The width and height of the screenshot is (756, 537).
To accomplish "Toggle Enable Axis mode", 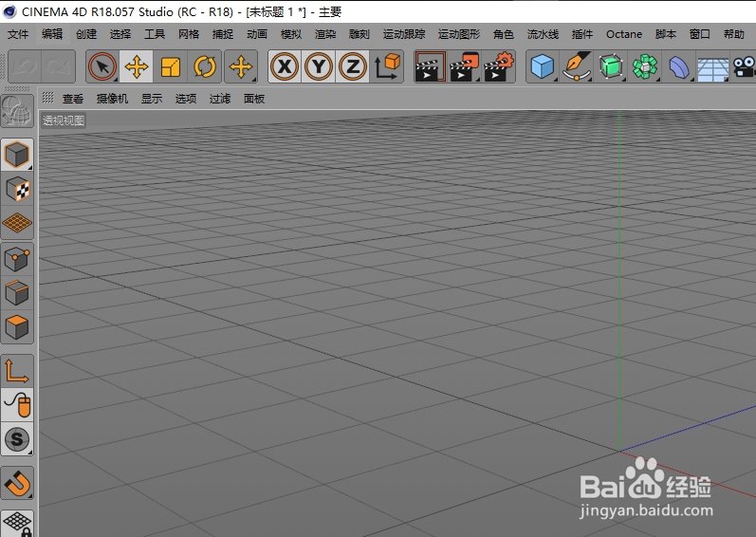I will tap(17, 371).
